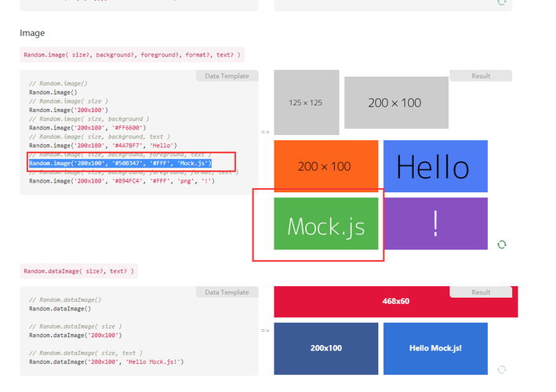Click the Result label above image results
The width and height of the screenshot is (556, 392).
pos(481,76)
